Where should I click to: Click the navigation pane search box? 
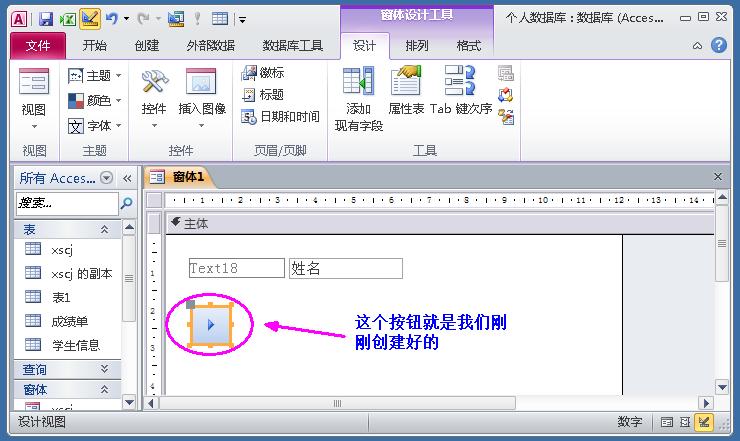point(67,203)
